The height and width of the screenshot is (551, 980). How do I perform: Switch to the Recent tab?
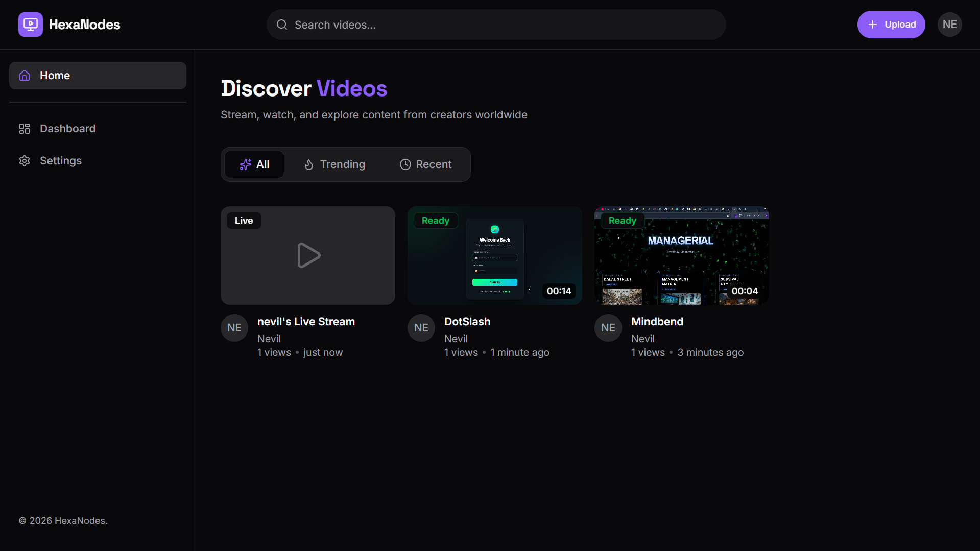[x=425, y=164]
